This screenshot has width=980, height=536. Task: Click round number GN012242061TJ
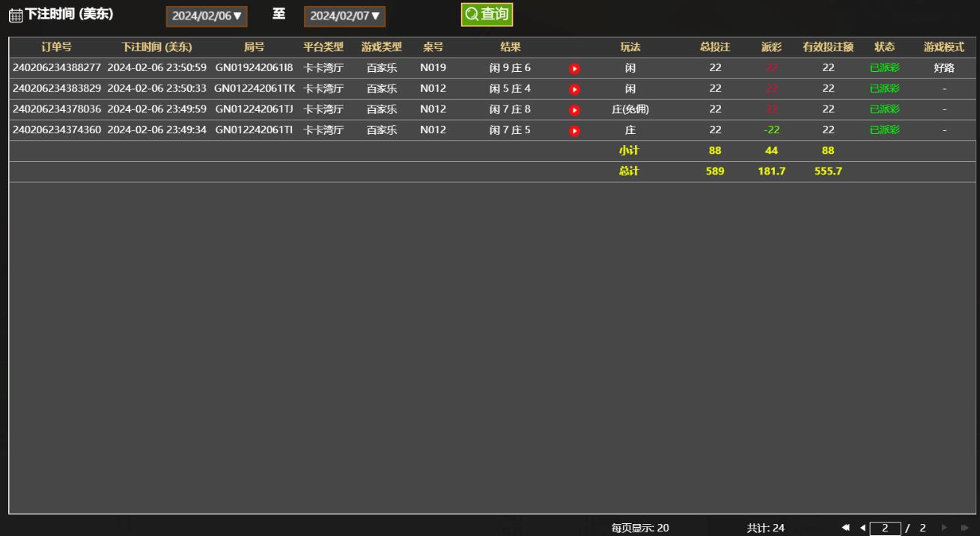pyautogui.click(x=254, y=109)
